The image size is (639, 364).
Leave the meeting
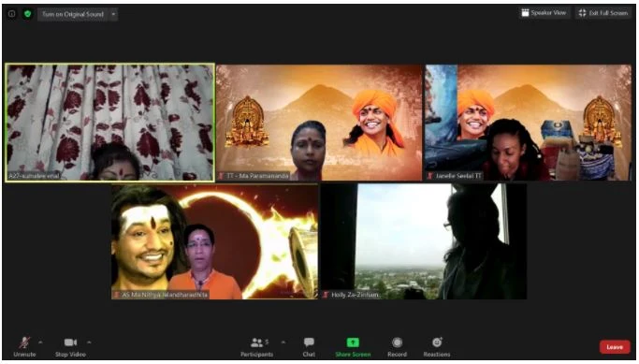(615, 347)
